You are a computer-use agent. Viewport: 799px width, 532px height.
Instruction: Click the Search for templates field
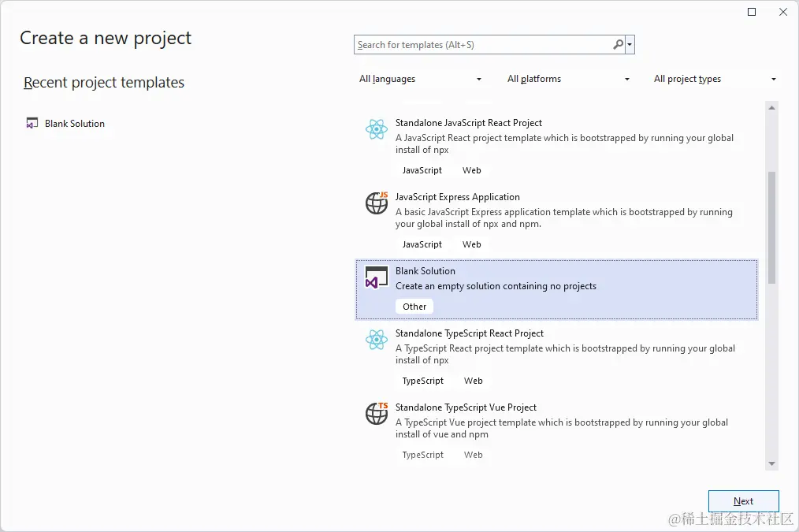point(483,45)
